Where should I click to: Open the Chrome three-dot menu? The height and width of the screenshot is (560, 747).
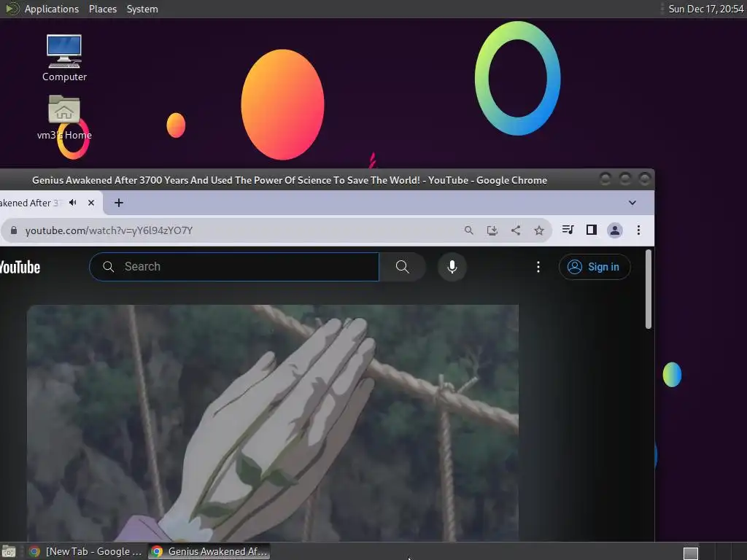(638, 230)
